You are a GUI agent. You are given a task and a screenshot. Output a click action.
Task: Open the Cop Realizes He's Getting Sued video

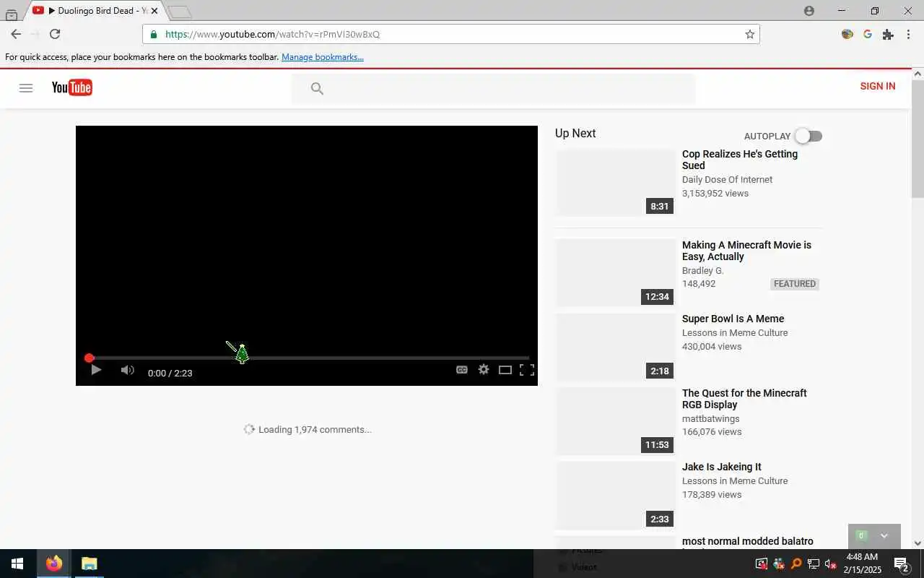(740, 160)
